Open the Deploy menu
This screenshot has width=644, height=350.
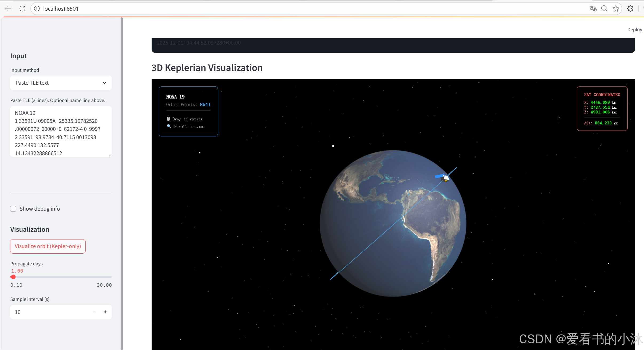click(x=634, y=30)
